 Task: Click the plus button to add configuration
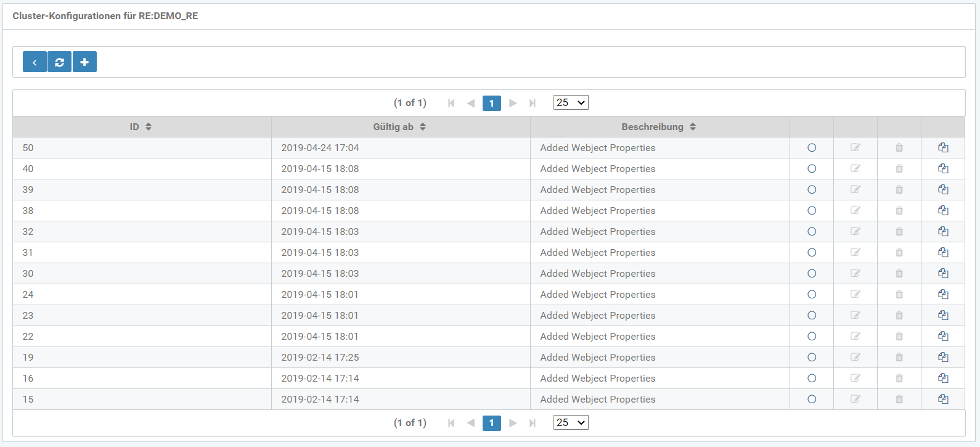click(x=84, y=62)
